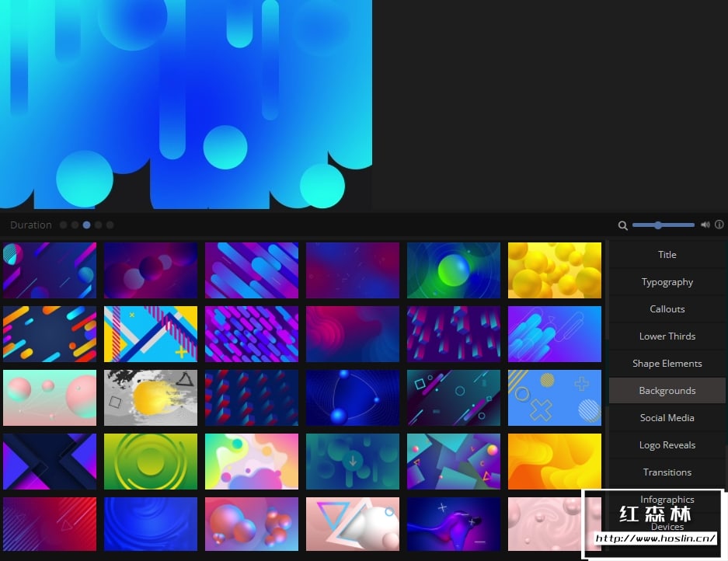Open info via the circled i icon

click(719, 225)
